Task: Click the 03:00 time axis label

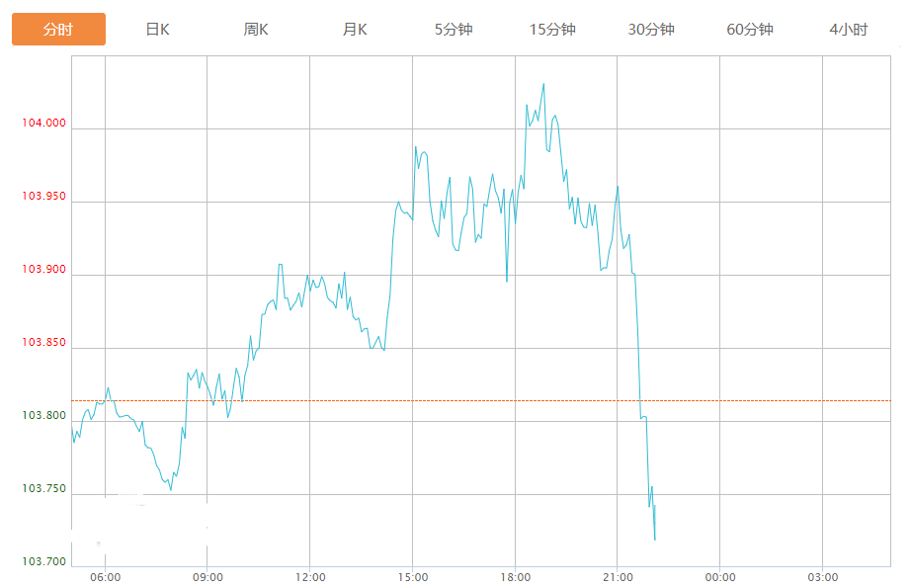Action: point(822,577)
